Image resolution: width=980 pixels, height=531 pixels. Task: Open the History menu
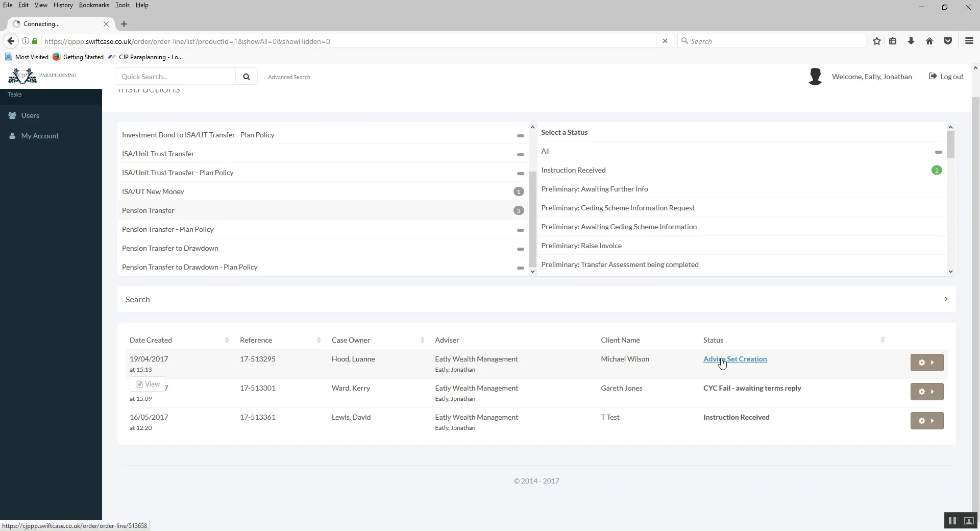click(63, 5)
